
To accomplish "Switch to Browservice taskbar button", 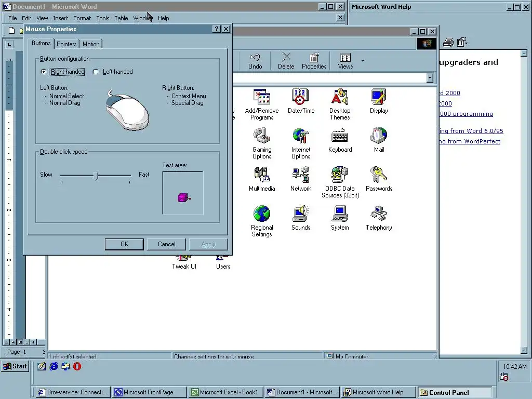I will point(73,392).
